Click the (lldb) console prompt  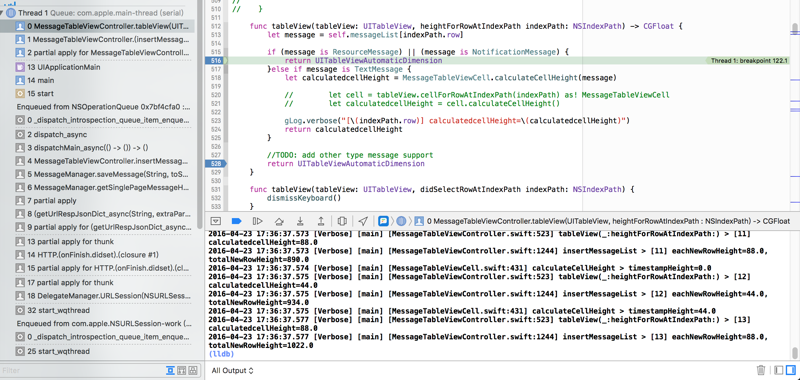221,354
